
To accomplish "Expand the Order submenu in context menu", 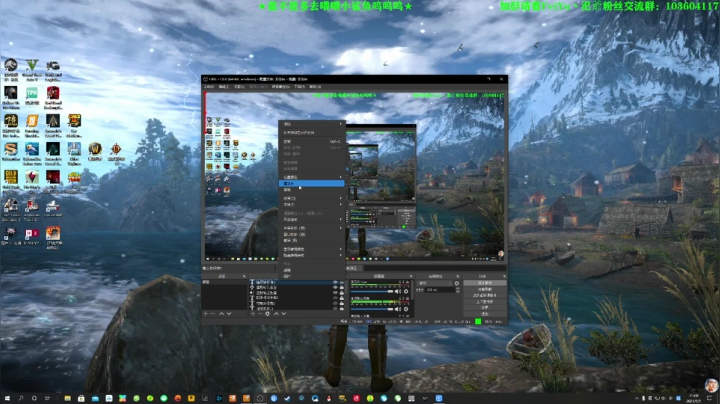I will pyautogui.click(x=311, y=198).
